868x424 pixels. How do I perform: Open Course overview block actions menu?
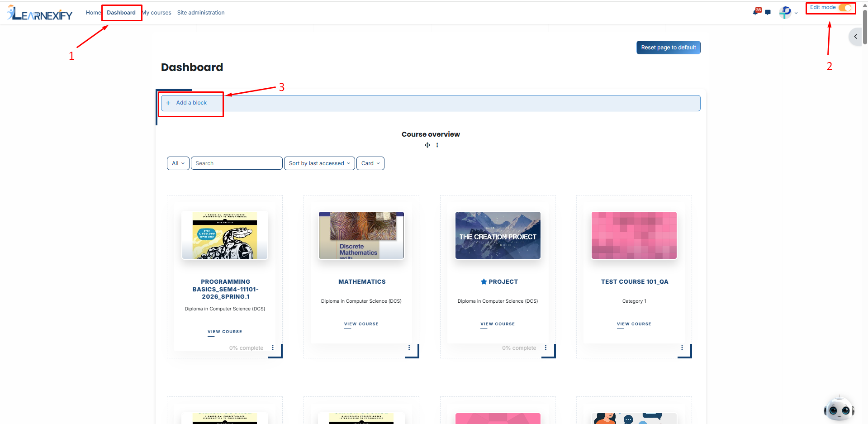pos(437,145)
